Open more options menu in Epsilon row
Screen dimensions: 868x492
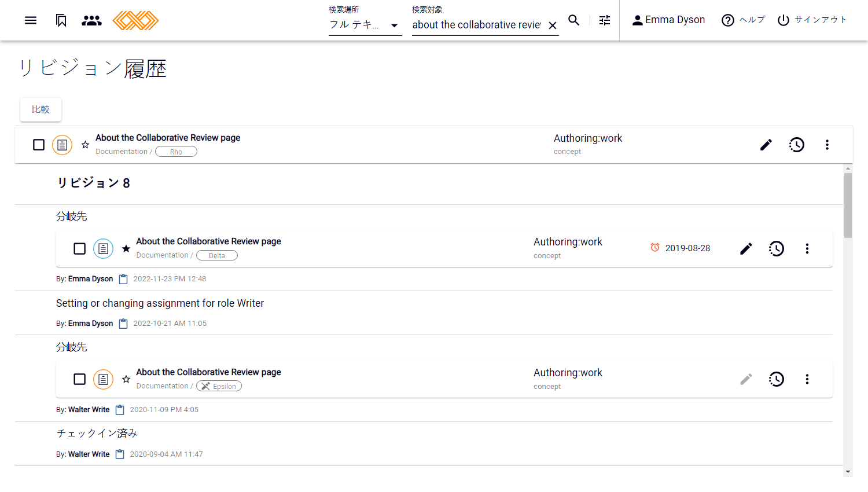pyautogui.click(x=807, y=379)
